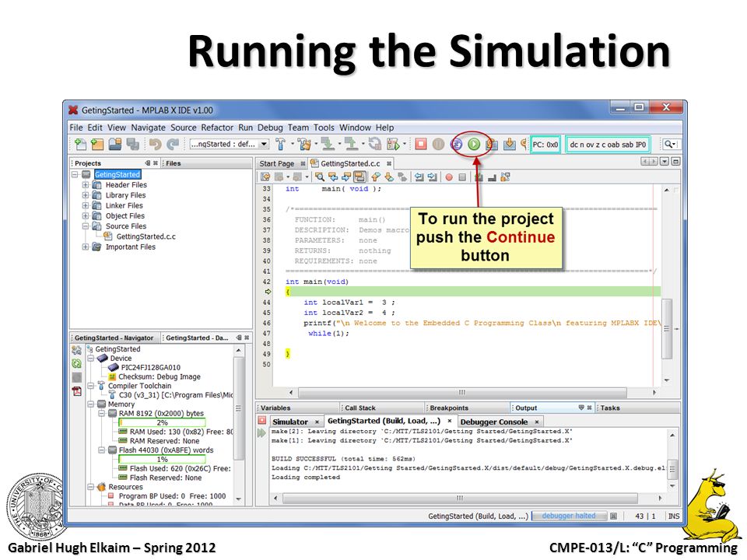Switch to the Call Stack tab
Screen dimensions: 747x560
click(x=360, y=408)
